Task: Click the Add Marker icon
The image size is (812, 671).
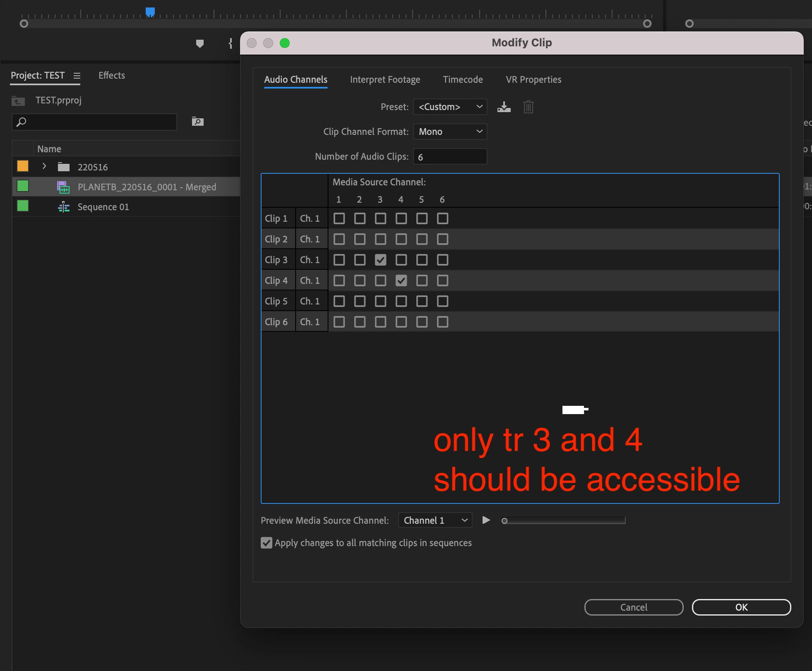Action: 200,43
